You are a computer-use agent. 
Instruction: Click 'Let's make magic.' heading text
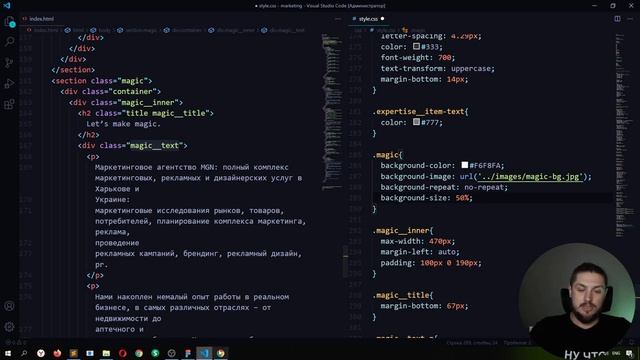124,124
